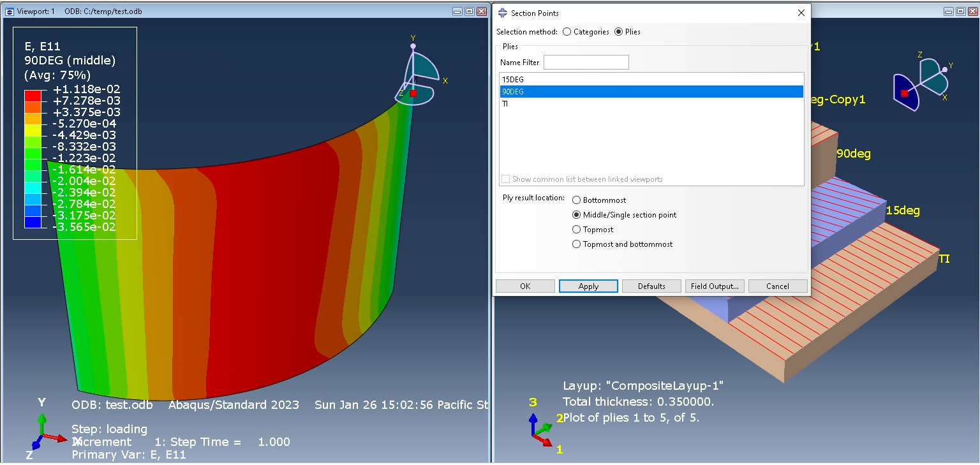Check Show common list between linked viewports

pyautogui.click(x=505, y=179)
